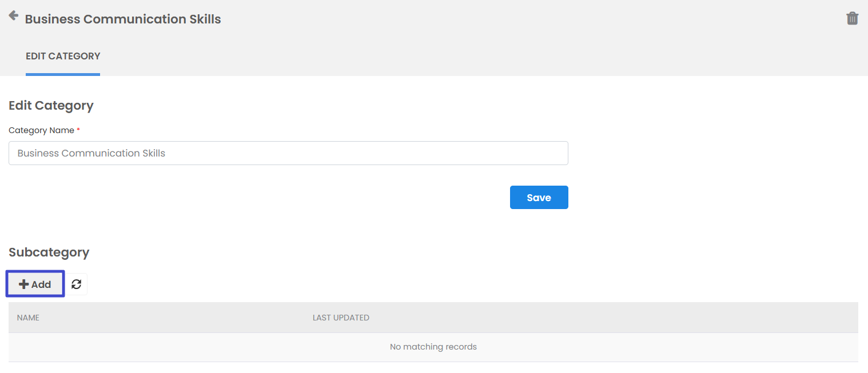Go back using the left arrow icon

click(x=13, y=16)
